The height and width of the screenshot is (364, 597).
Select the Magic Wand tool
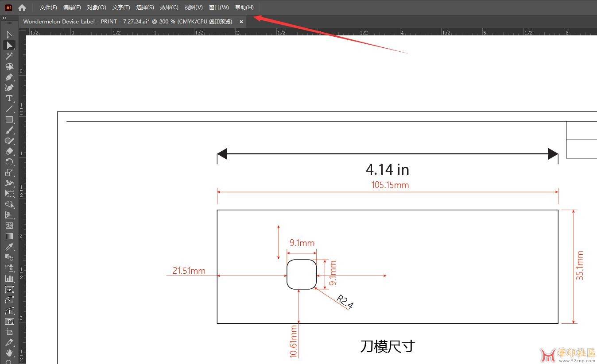pos(9,56)
